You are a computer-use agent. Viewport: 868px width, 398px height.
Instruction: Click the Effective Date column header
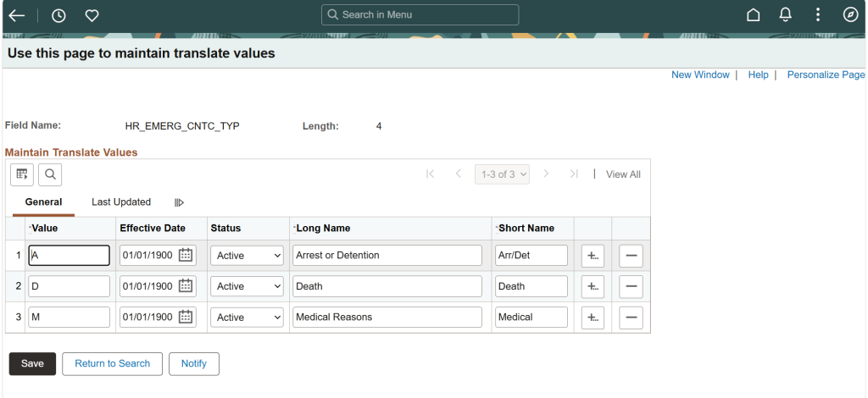coord(153,229)
